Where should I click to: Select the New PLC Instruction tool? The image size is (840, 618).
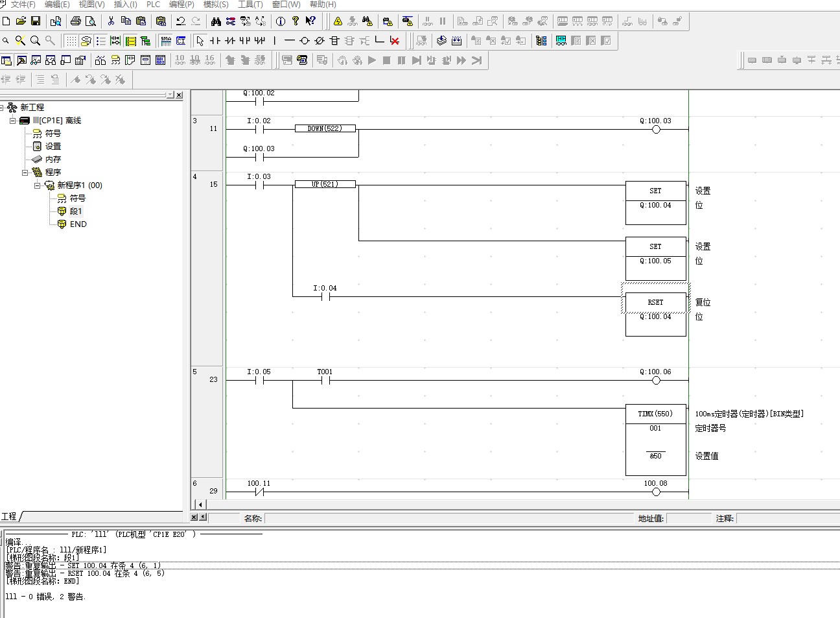click(x=334, y=41)
